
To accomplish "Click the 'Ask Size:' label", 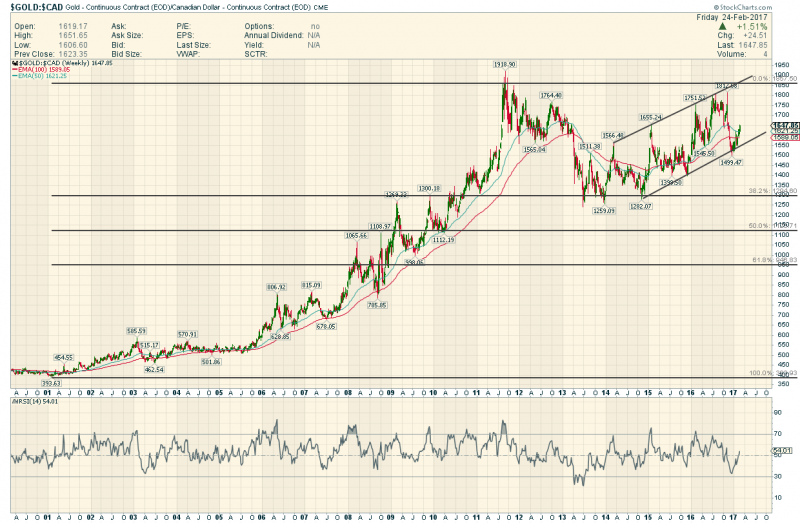I will point(127,35).
